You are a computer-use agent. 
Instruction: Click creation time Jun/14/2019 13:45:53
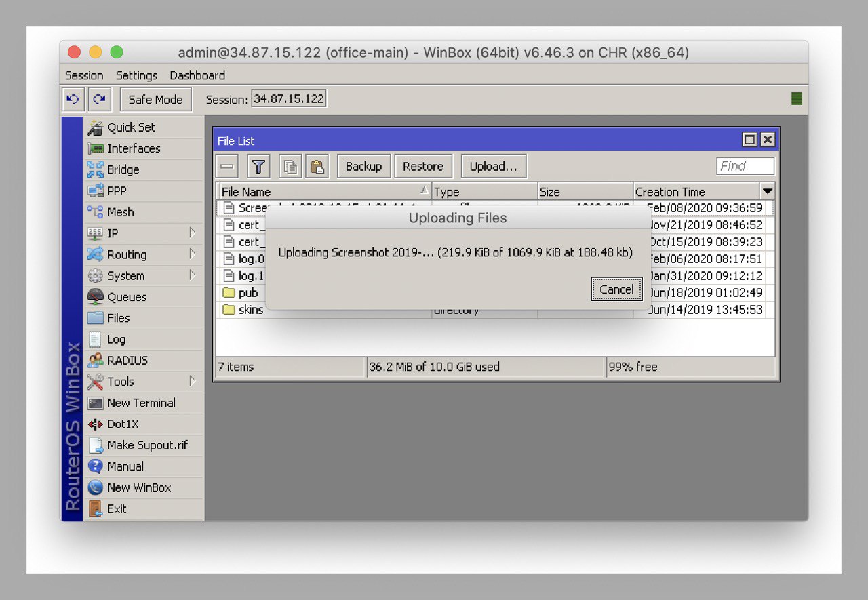click(x=705, y=310)
